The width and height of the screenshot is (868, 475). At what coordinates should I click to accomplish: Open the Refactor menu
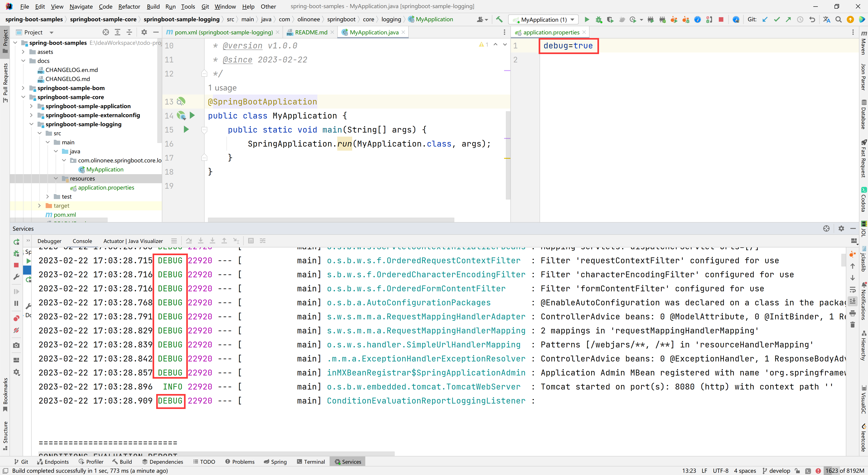coord(129,6)
